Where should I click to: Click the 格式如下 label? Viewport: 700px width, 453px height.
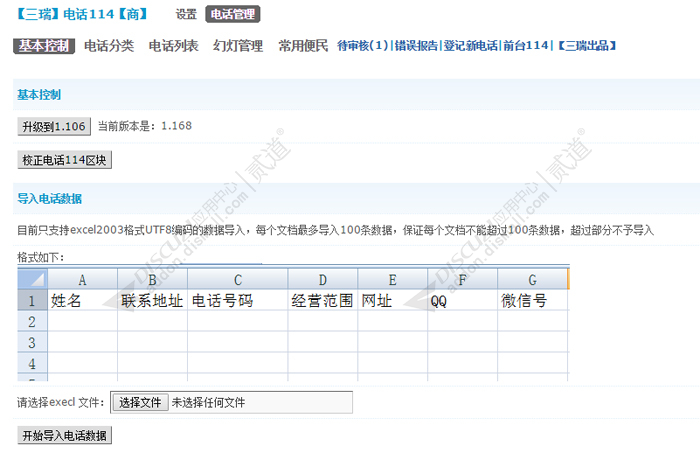pos(41,257)
